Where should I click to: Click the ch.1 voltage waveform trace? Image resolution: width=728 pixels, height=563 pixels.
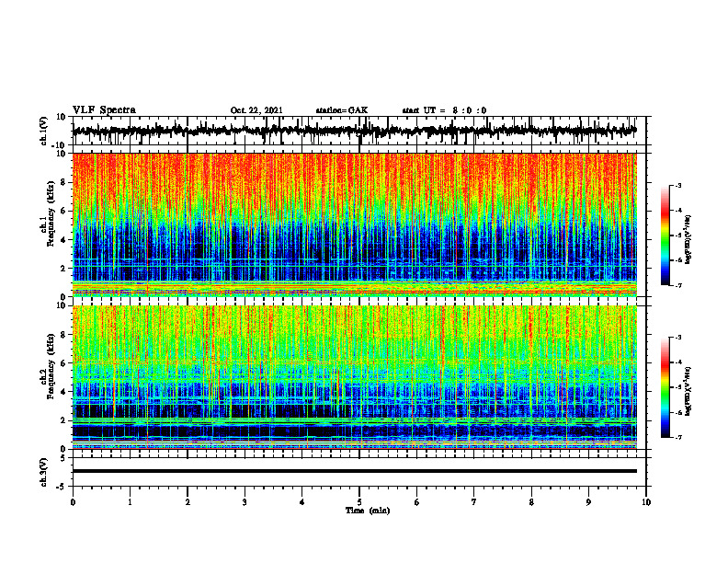click(354, 131)
